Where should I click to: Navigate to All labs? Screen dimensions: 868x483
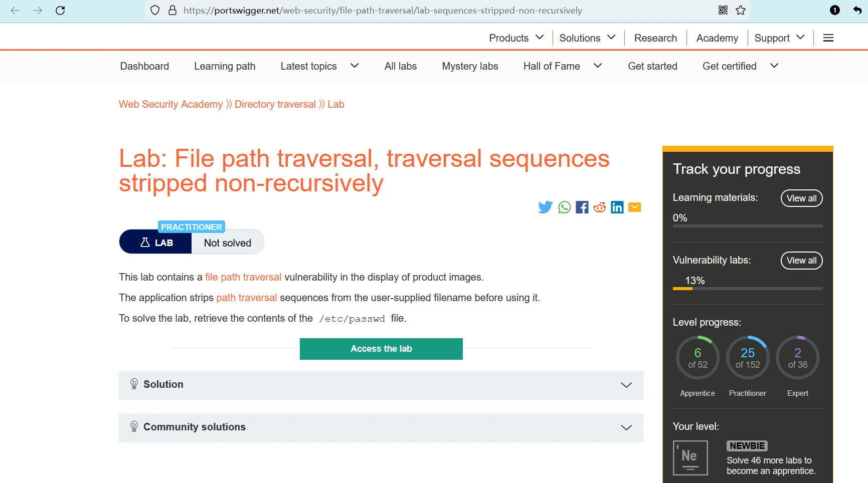point(401,66)
